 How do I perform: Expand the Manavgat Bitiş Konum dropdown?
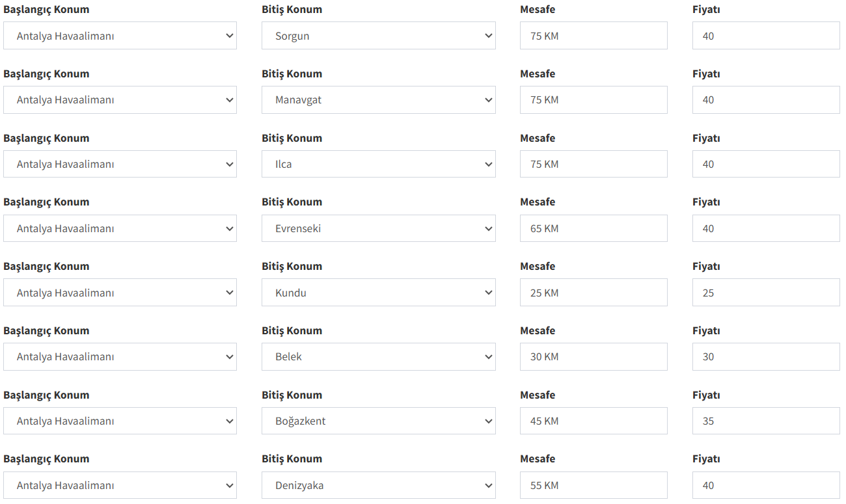coord(378,100)
